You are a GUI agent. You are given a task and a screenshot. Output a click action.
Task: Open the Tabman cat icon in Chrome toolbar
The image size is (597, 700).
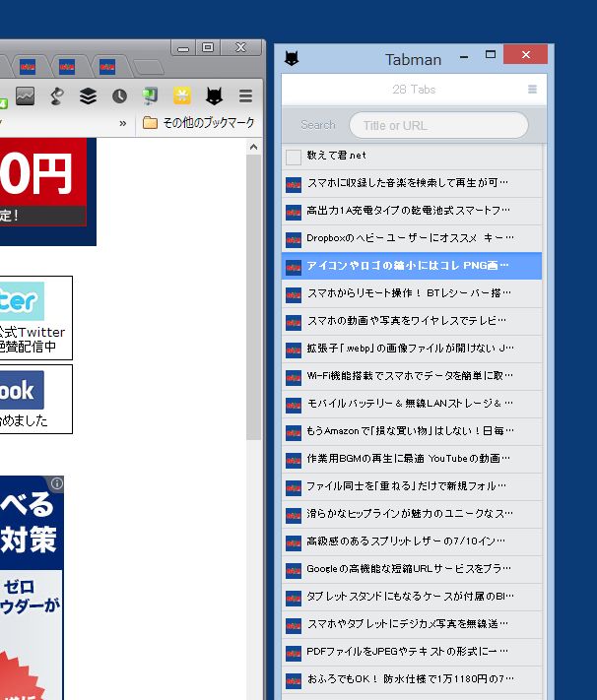pos(214,95)
